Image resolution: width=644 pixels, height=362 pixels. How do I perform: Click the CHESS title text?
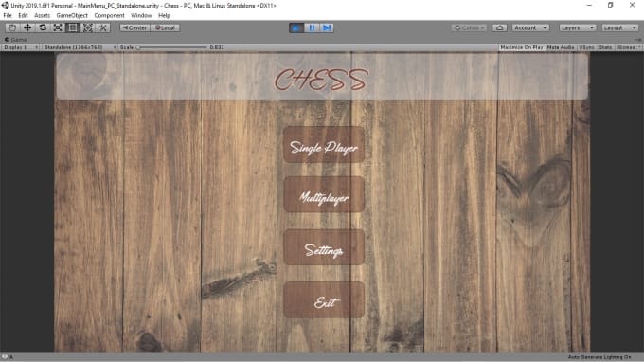click(x=321, y=80)
